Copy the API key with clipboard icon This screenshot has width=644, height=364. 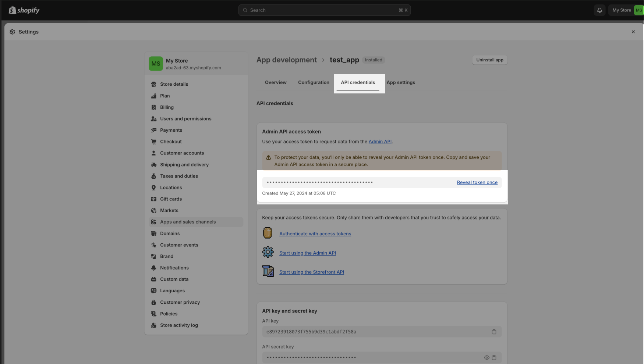pos(494,332)
